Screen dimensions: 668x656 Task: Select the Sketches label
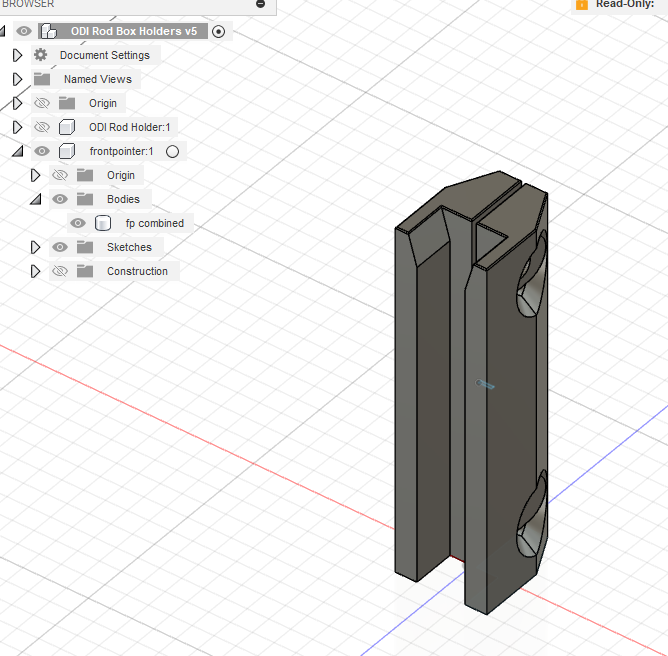(x=129, y=247)
